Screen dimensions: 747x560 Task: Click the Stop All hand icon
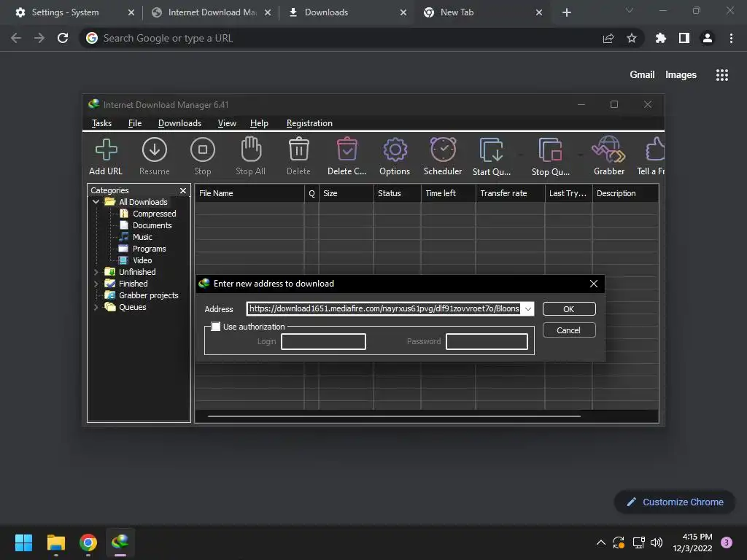tap(251, 149)
